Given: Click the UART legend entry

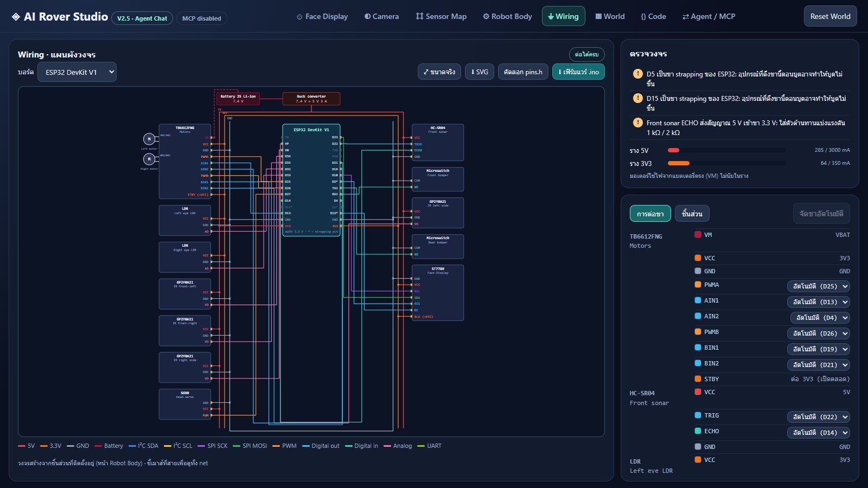Looking at the screenshot, I should pyautogui.click(x=429, y=446).
